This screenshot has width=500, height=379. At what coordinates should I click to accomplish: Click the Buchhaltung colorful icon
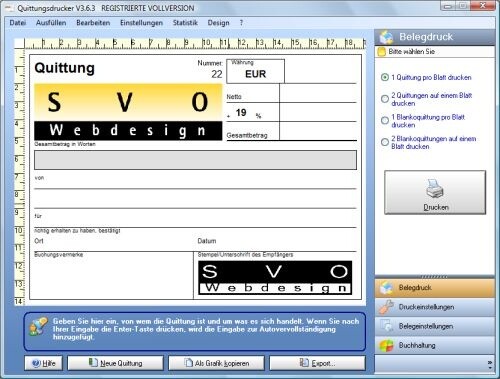pyautogui.click(x=387, y=346)
